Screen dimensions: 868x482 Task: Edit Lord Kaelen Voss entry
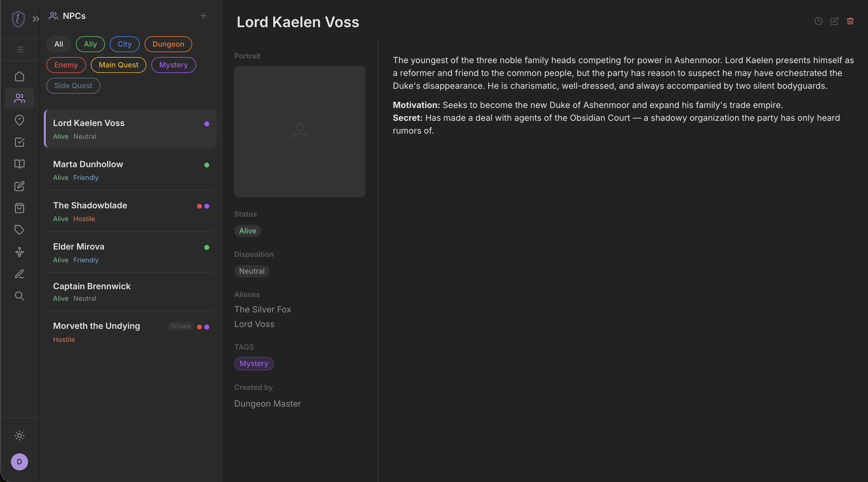(x=834, y=21)
